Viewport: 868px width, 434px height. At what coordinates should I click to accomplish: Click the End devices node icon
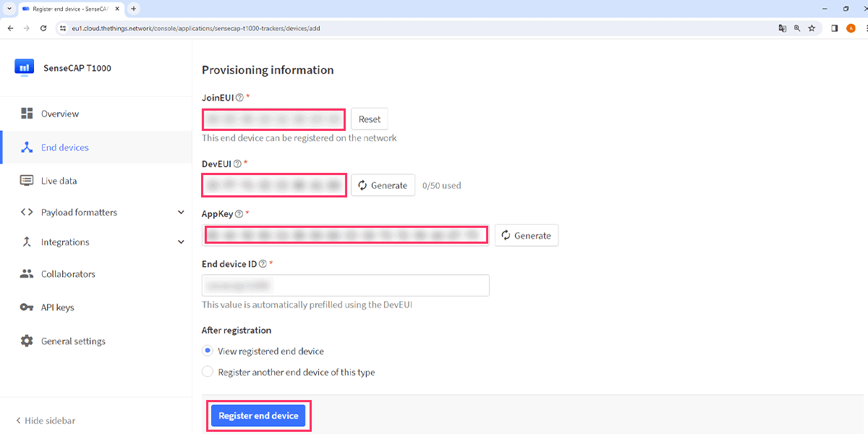click(x=27, y=147)
